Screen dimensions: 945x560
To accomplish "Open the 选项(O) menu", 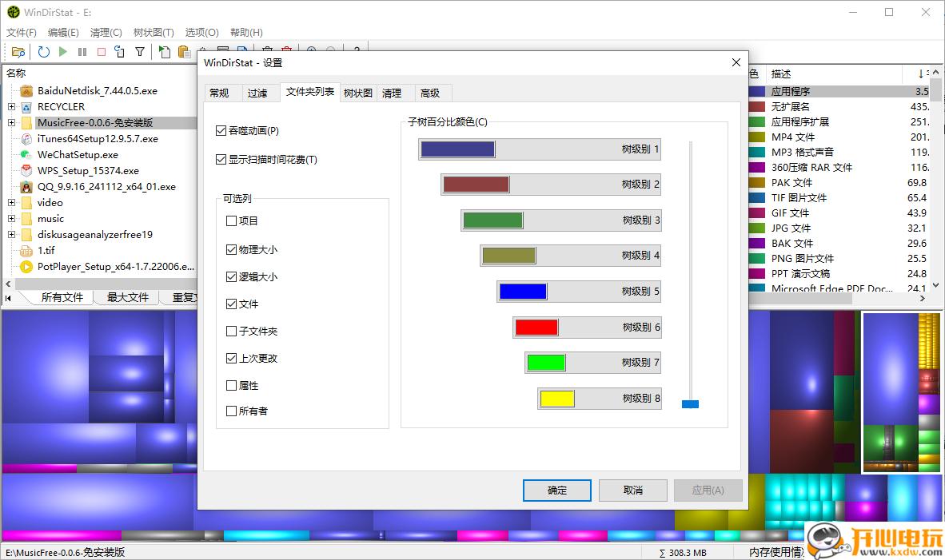I will [201, 32].
